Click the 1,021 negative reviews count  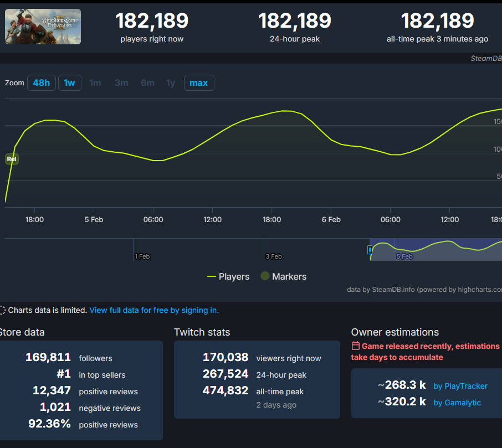tap(55, 407)
